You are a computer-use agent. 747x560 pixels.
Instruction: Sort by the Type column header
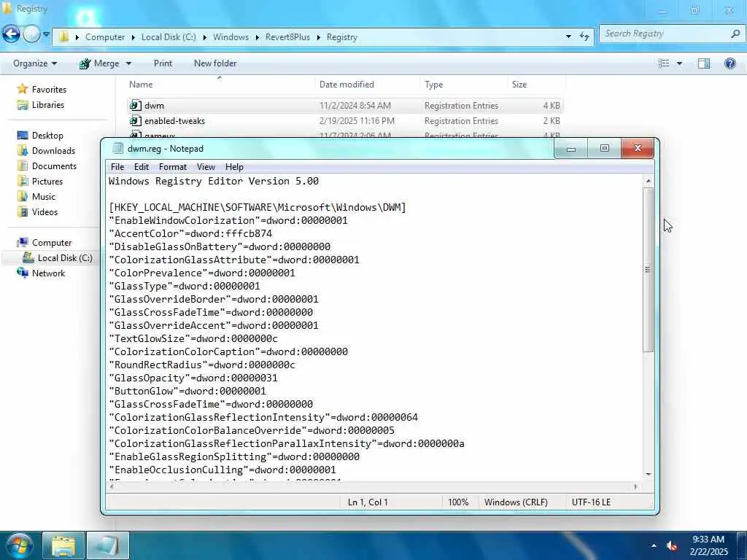click(x=433, y=85)
